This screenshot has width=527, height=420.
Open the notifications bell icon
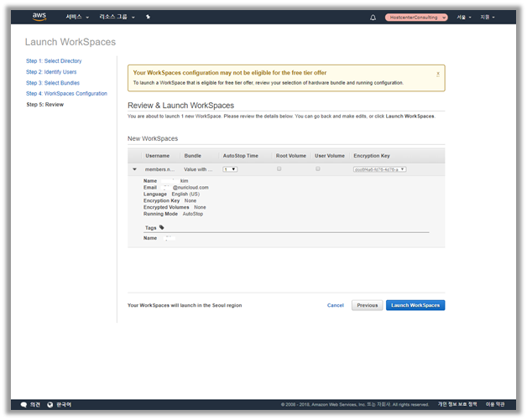pos(373,17)
